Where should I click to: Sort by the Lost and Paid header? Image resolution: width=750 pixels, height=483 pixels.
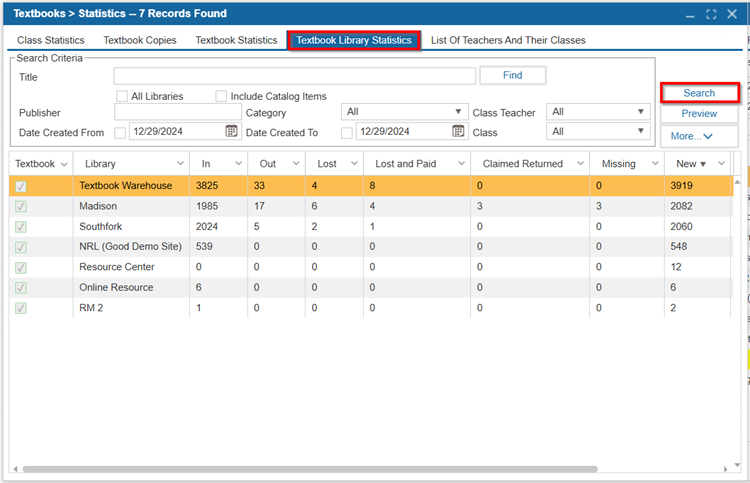pyautogui.click(x=406, y=164)
